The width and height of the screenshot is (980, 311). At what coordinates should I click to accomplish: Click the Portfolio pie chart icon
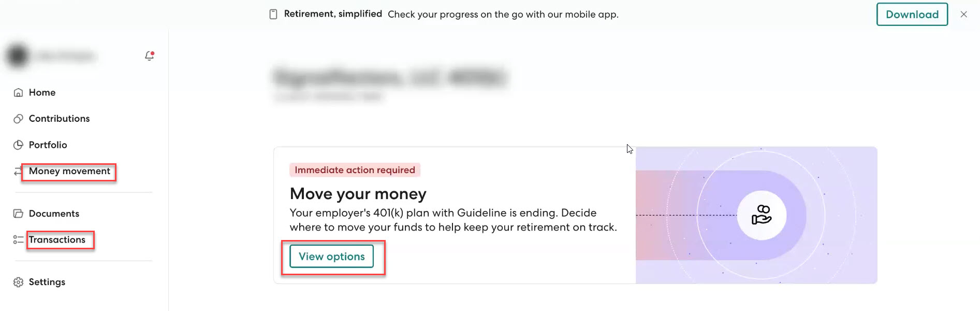[x=19, y=145]
